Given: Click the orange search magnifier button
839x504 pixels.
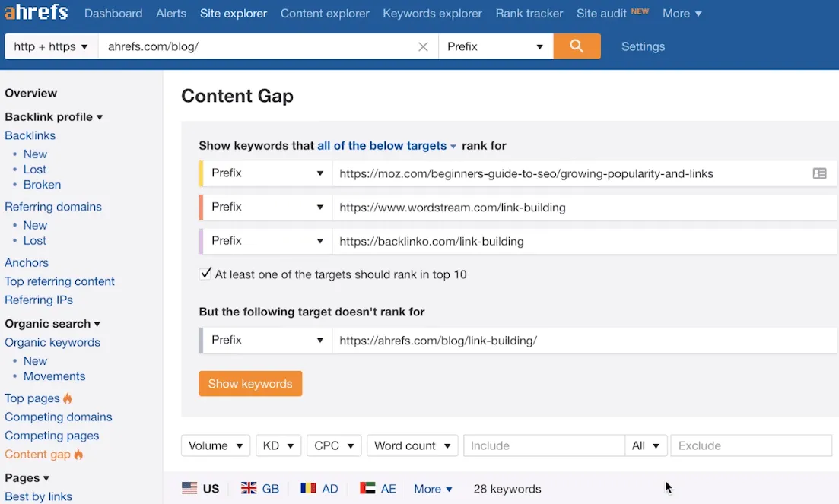Looking at the screenshot, I should tap(577, 46).
